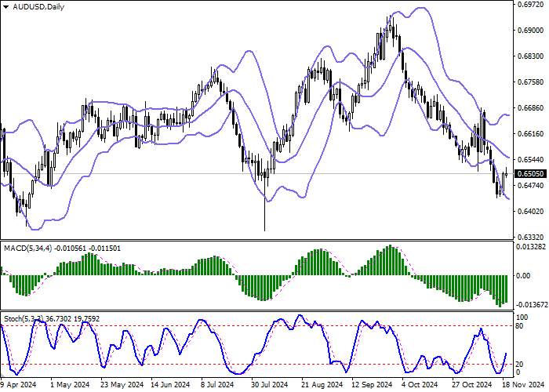Select the 0.64020 price axis value
This screenshot has width=549, height=392.
click(530, 212)
